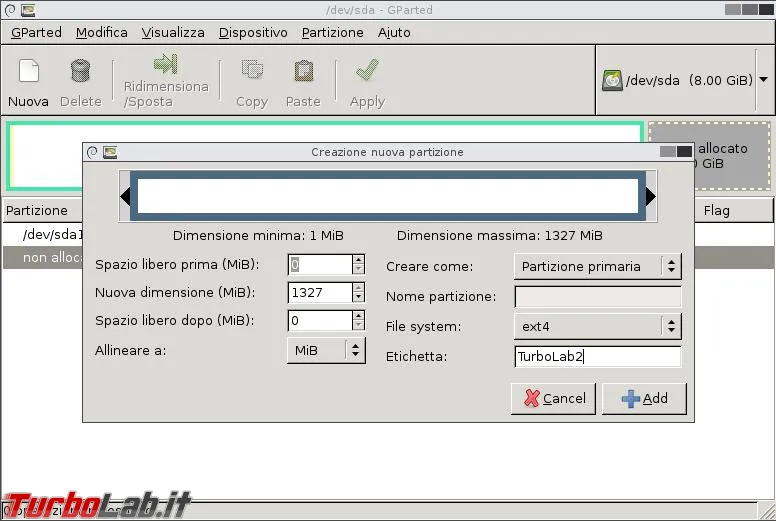Screen dimensions: 776x521
Task: Open the /dev/sda device selector dropdown arrow
Action: [x=764, y=79]
